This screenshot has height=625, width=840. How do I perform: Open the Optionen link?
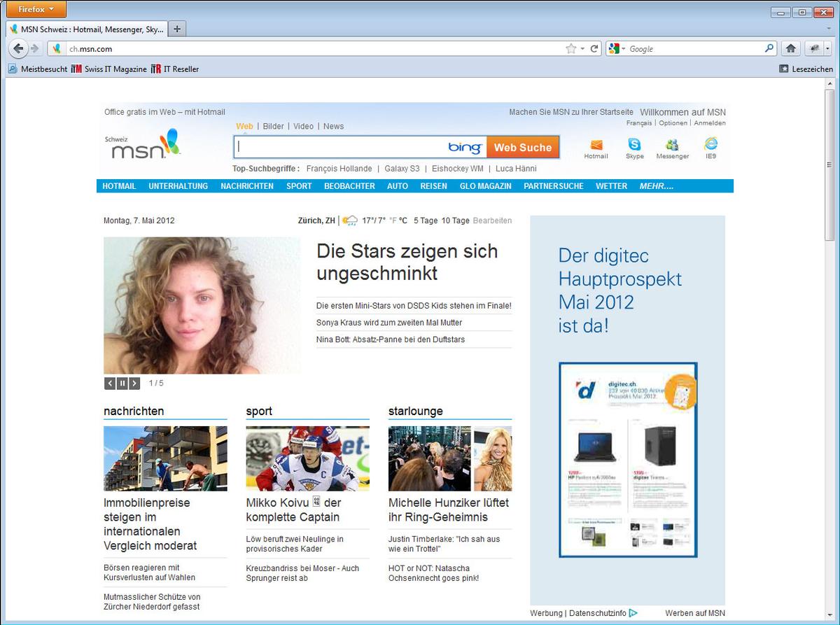[x=673, y=123]
